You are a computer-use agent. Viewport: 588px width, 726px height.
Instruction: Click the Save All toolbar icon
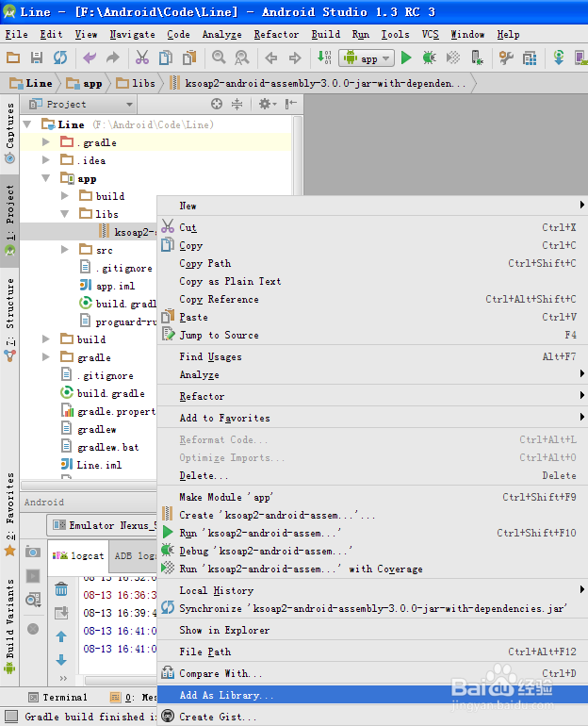[37, 58]
